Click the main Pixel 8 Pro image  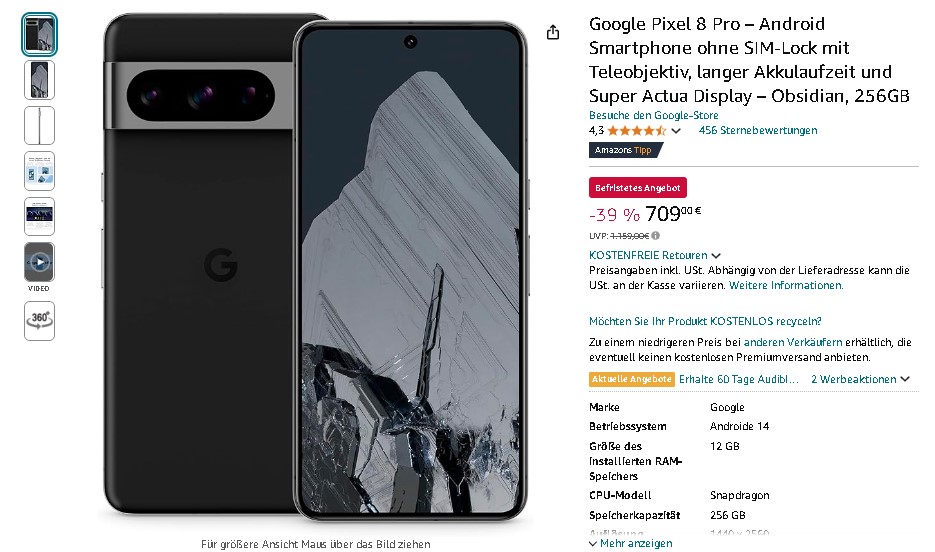tap(315, 268)
